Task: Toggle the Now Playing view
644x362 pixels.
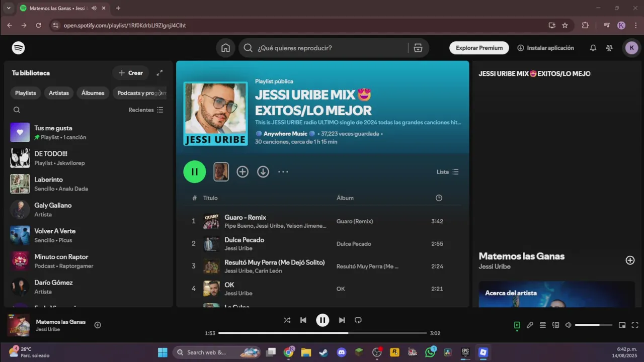Action: [x=517, y=325]
